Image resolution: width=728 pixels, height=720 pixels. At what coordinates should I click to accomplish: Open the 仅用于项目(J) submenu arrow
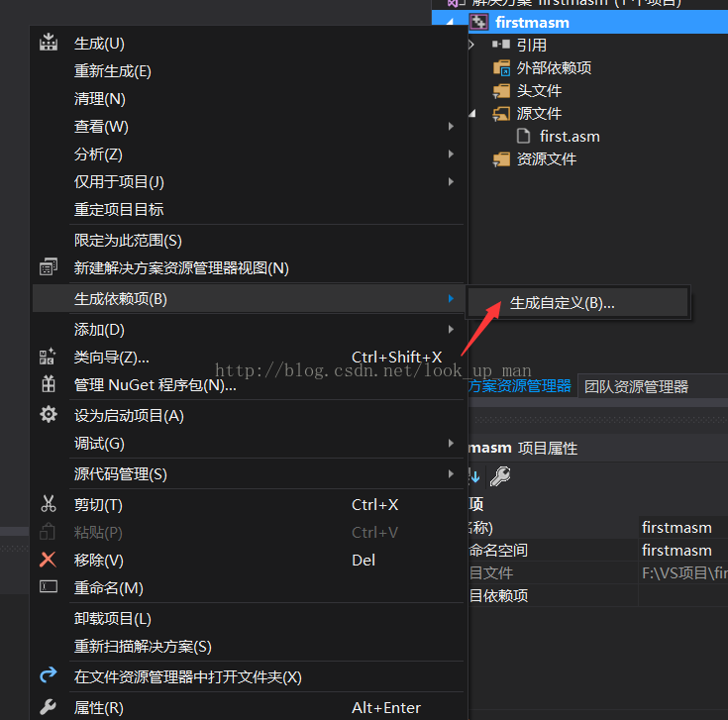[x=451, y=181]
